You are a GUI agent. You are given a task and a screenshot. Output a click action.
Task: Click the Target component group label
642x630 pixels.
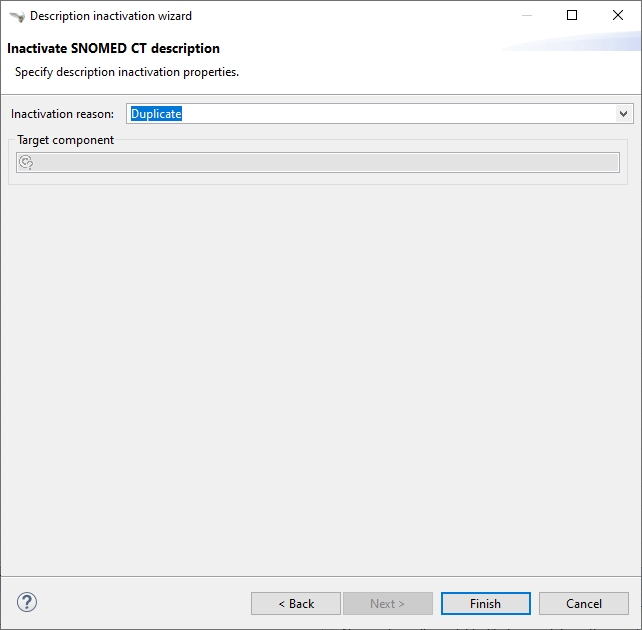(66, 140)
